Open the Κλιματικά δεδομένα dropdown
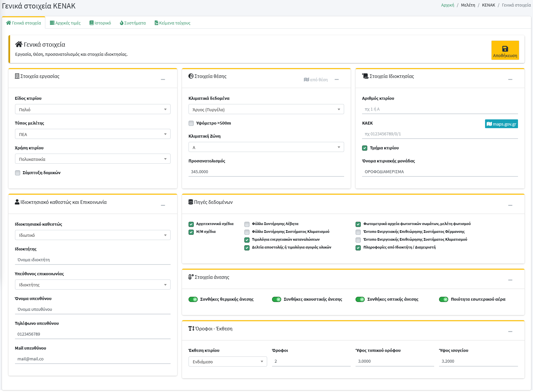This screenshot has width=533, height=392. point(266,109)
